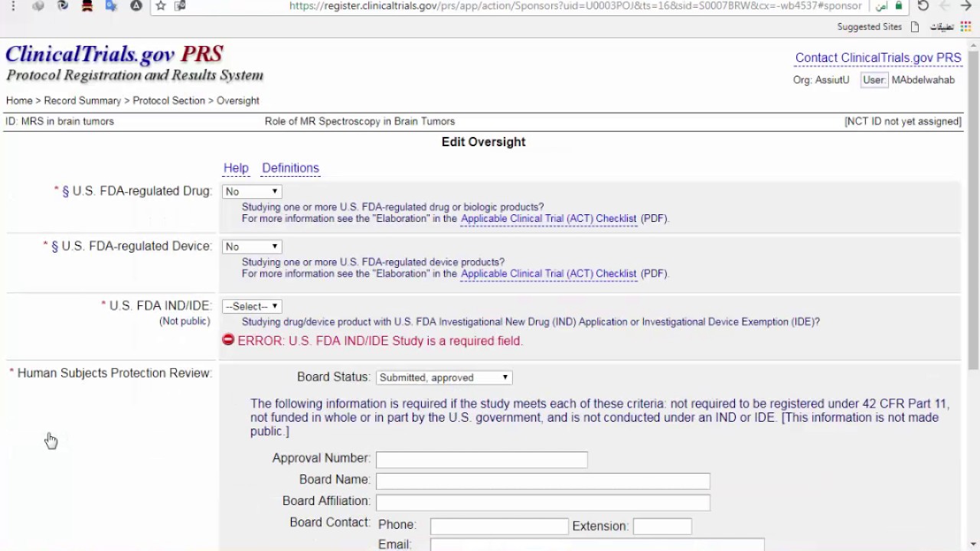Screen dimensions: 980x551
Task: Click the red and black hat extension icon
Action: pyautogui.click(x=87, y=6)
